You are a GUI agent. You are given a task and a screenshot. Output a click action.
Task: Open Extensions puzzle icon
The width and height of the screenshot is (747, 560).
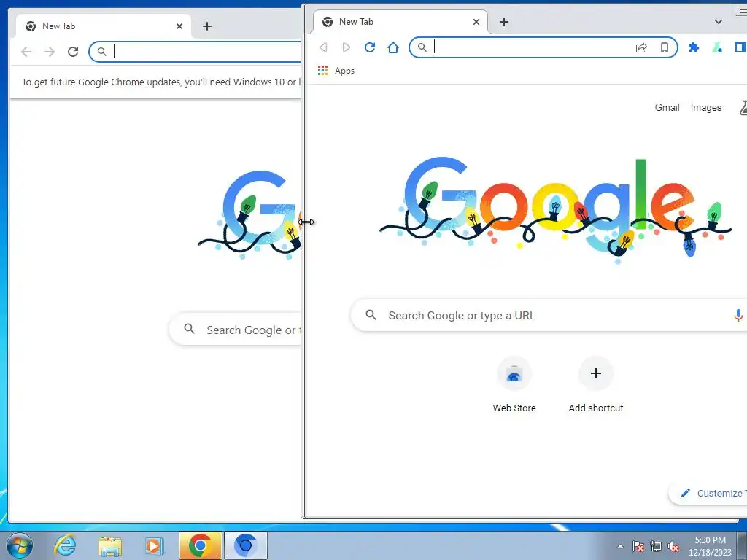(x=694, y=47)
